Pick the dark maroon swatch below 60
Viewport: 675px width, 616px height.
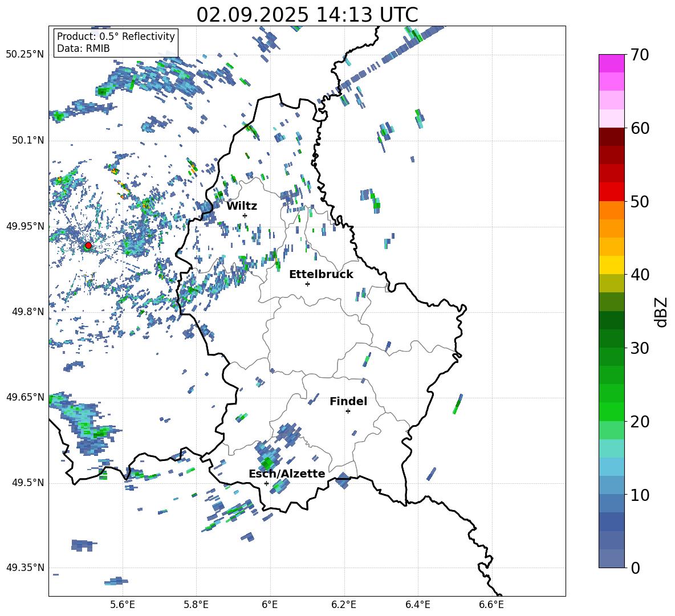(x=611, y=137)
